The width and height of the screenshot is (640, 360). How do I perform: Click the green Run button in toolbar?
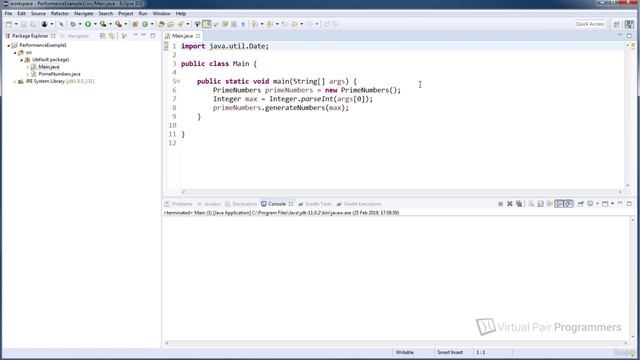point(88,24)
